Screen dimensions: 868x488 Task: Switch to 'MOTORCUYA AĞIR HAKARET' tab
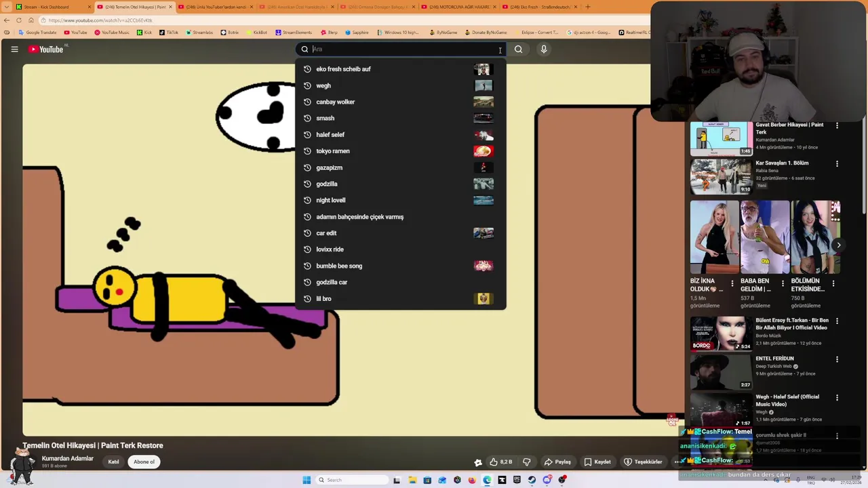point(458,7)
